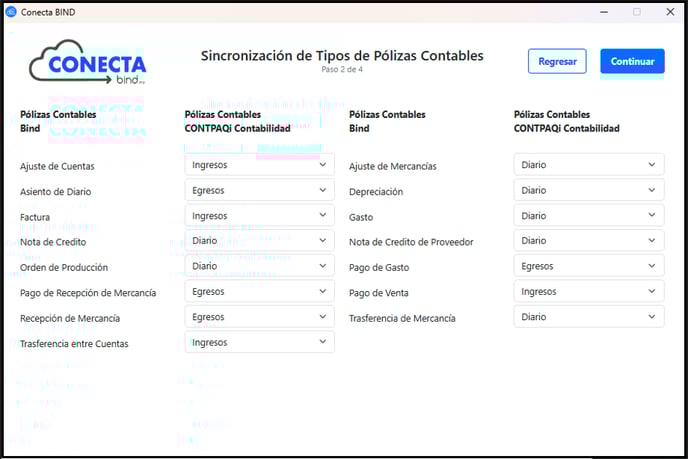Viewport: 688px width, 459px height.
Task: Expand the Depreciación policy dropdown
Action: (x=589, y=190)
